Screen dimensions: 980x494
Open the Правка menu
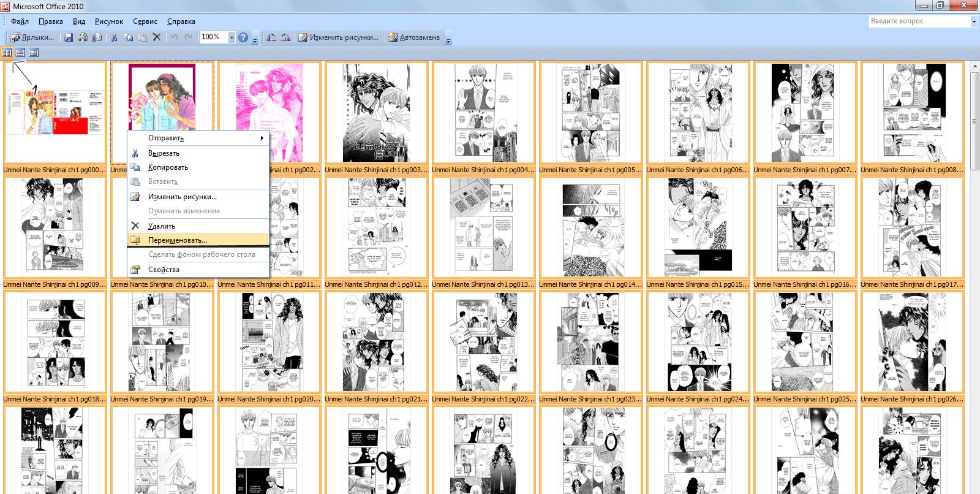51,21
